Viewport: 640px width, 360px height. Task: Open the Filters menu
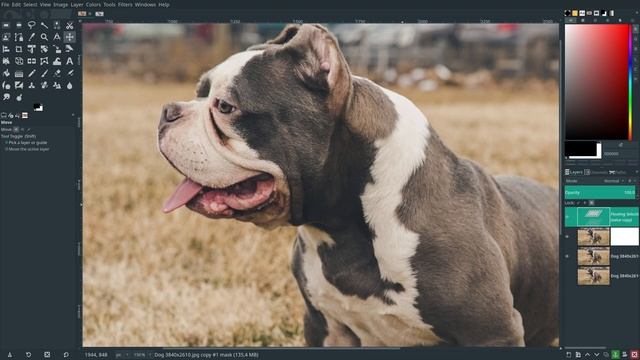coord(125,4)
